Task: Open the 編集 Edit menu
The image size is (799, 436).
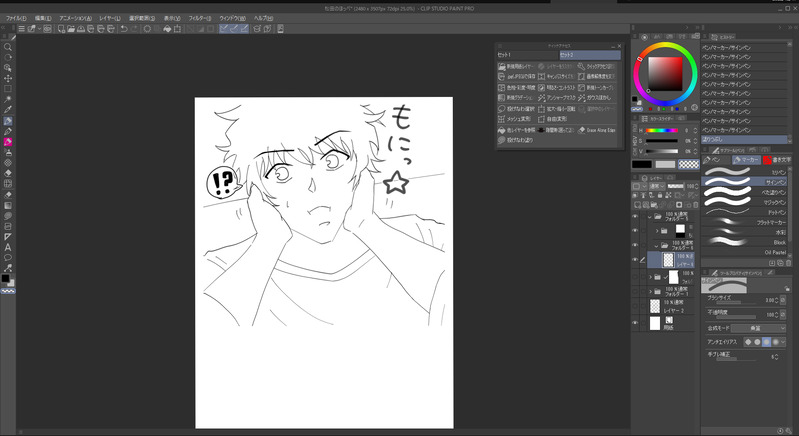Action: pyautogui.click(x=43, y=18)
